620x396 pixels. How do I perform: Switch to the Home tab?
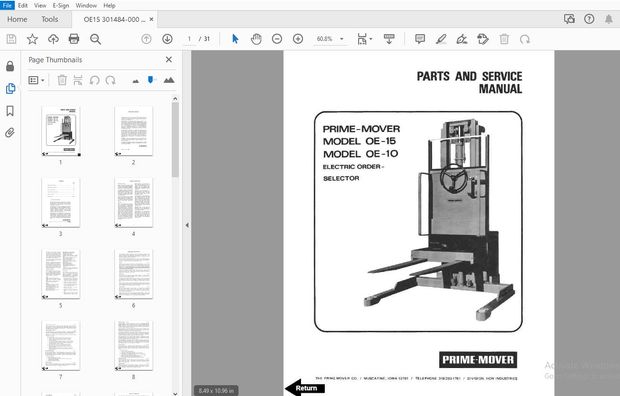point(17,19)
